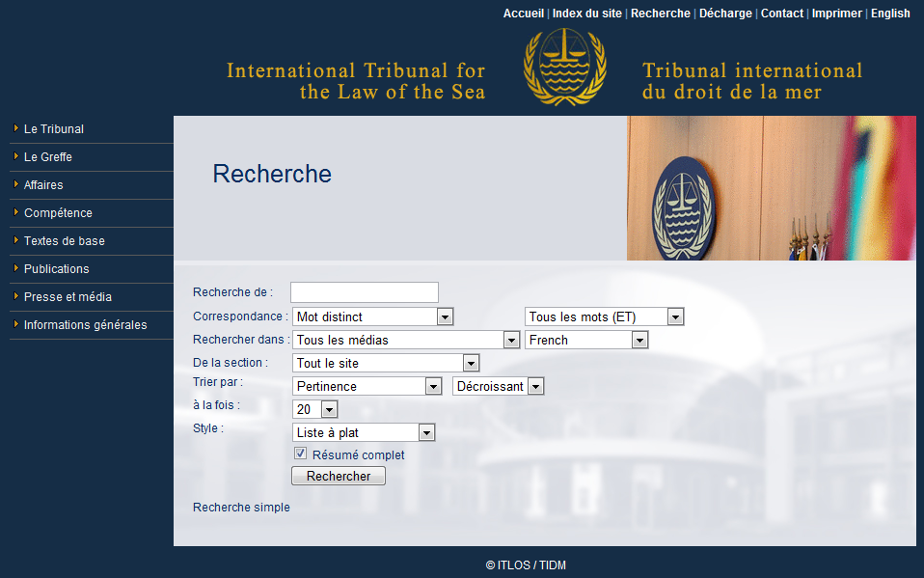Open Le Greffe menu item

[47, 157]
